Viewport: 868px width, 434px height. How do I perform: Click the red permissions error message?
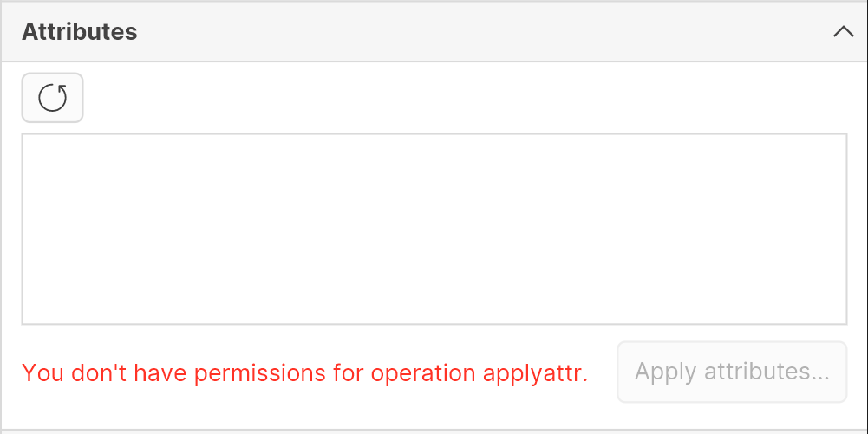click(x=305, y=373)
